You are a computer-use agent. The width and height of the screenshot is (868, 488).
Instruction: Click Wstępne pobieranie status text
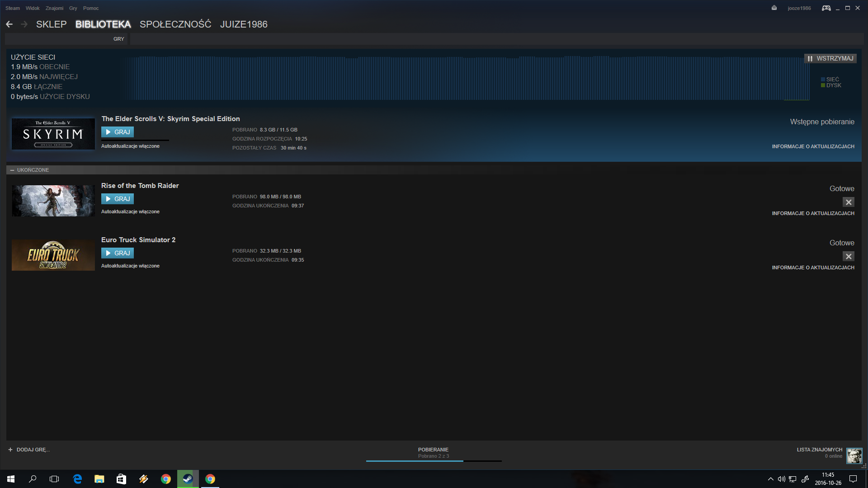click(x=822, y=122)
